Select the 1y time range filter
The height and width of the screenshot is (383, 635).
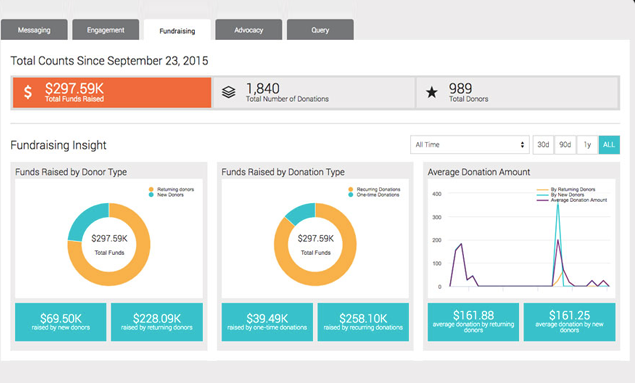(587, 145)
